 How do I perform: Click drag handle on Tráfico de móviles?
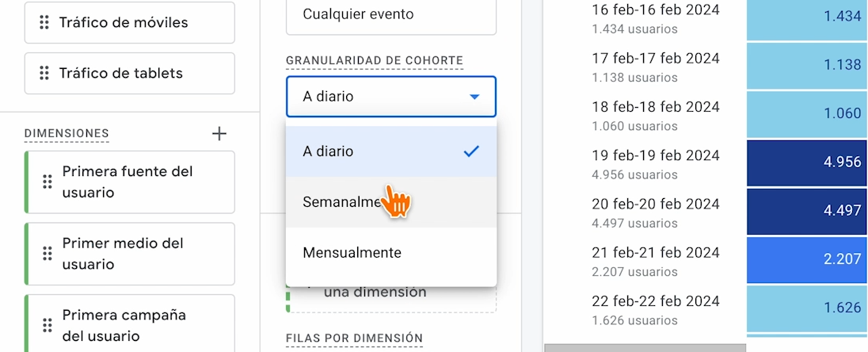pyautogui.click(x=44, y=23)
